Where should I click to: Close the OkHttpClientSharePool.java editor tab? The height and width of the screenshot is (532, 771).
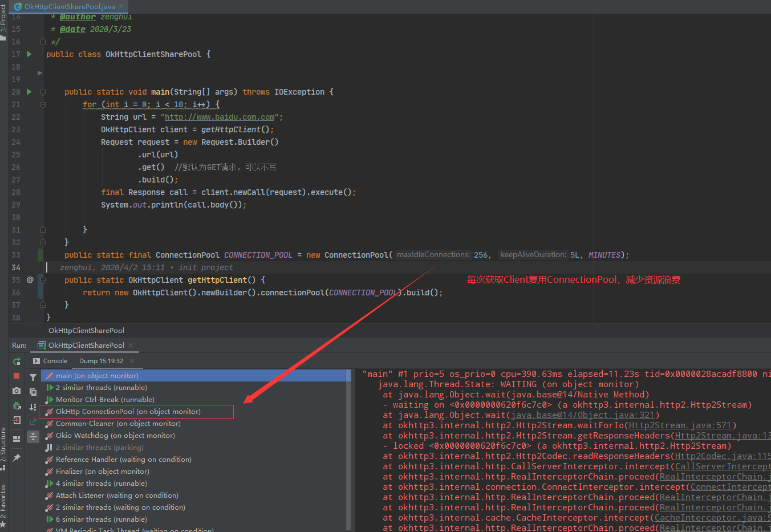(121, 7)
